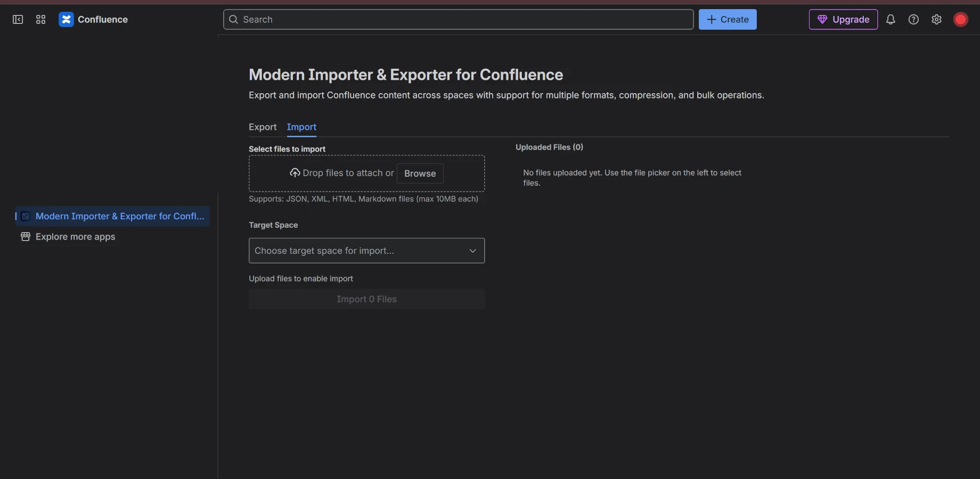Open the app switcher grid
980x479 pixels.
tap(40, 20)
